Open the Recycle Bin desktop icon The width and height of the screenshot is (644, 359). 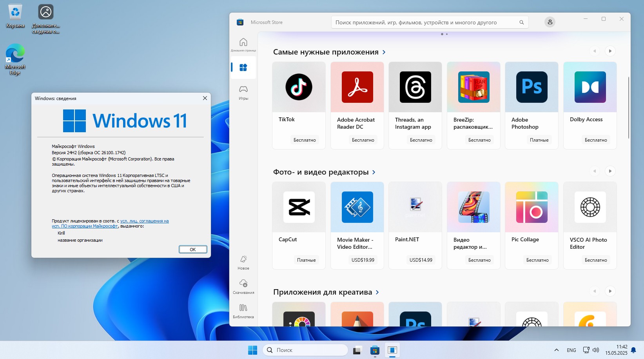point(15,16)
